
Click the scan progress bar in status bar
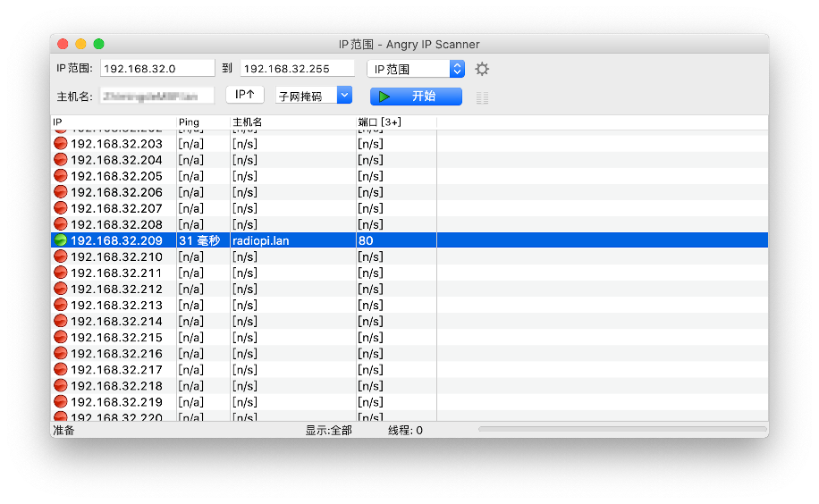[x=622, y=429]
